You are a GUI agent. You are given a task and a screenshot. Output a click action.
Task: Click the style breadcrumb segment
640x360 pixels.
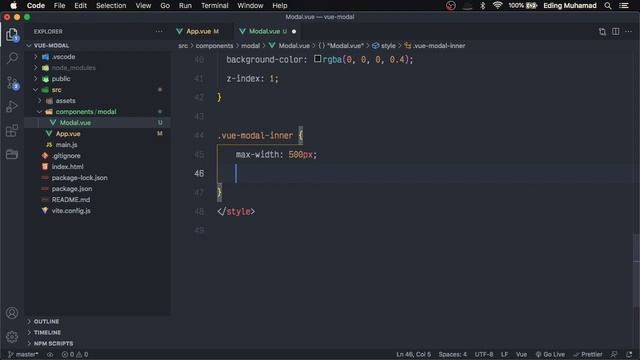[384, 46]
